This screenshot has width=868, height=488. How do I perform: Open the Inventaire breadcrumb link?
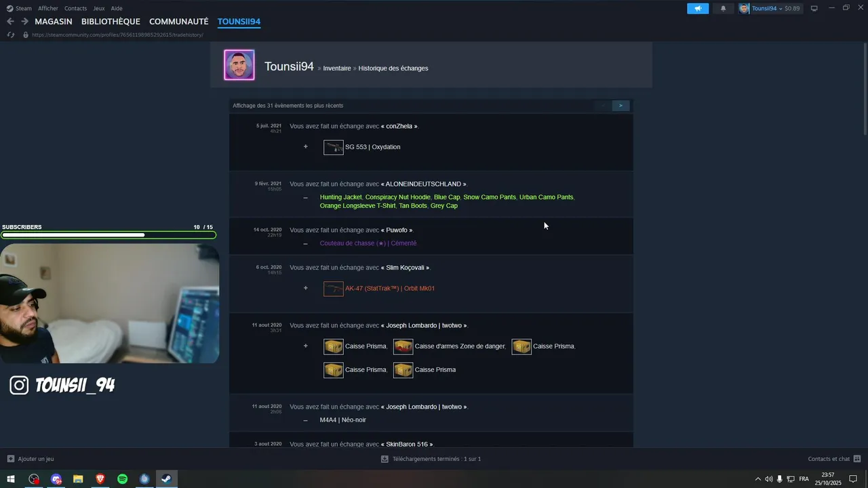(x=337, y=68)
